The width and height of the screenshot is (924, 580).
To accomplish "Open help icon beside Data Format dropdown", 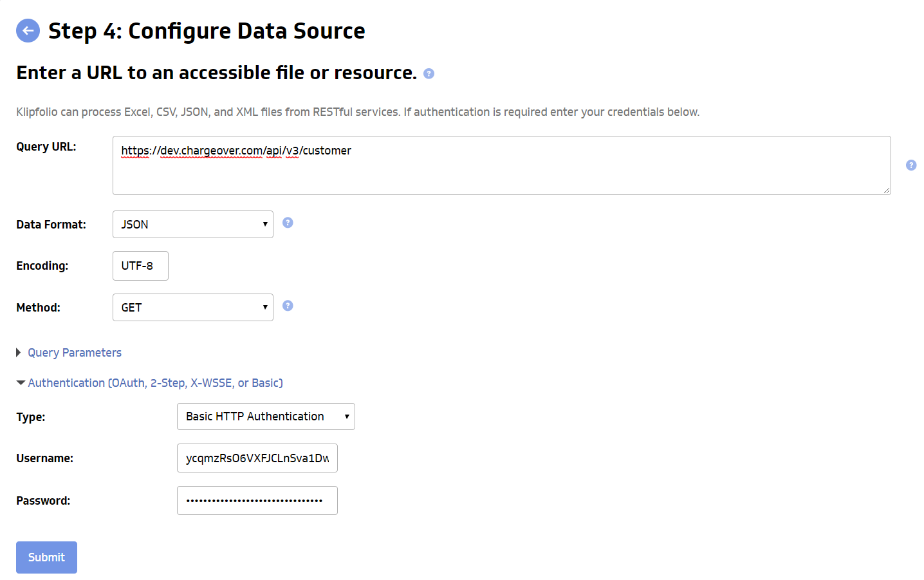I will [x=288, y=223].
